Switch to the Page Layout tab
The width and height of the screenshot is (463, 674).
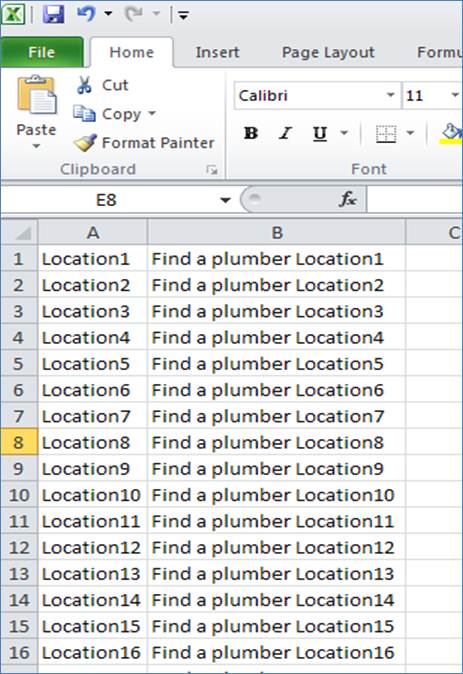pyautogui.click(x=328, y=52)
